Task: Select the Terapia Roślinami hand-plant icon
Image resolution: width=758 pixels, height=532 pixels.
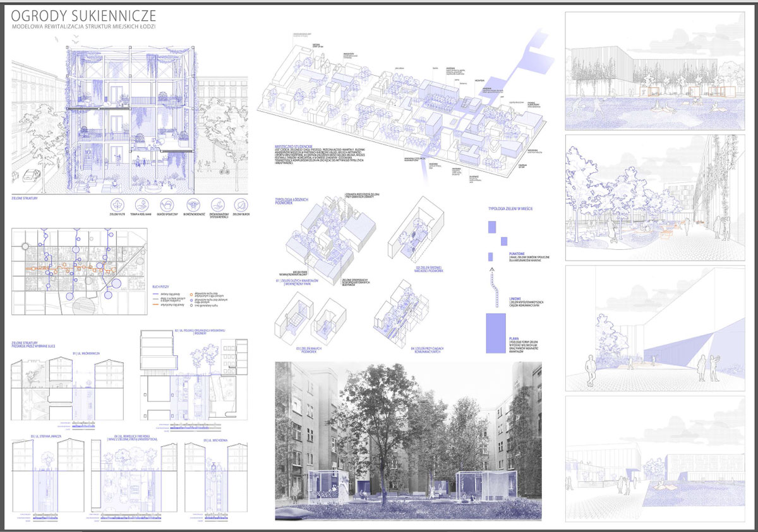Action: coord(142,205)
